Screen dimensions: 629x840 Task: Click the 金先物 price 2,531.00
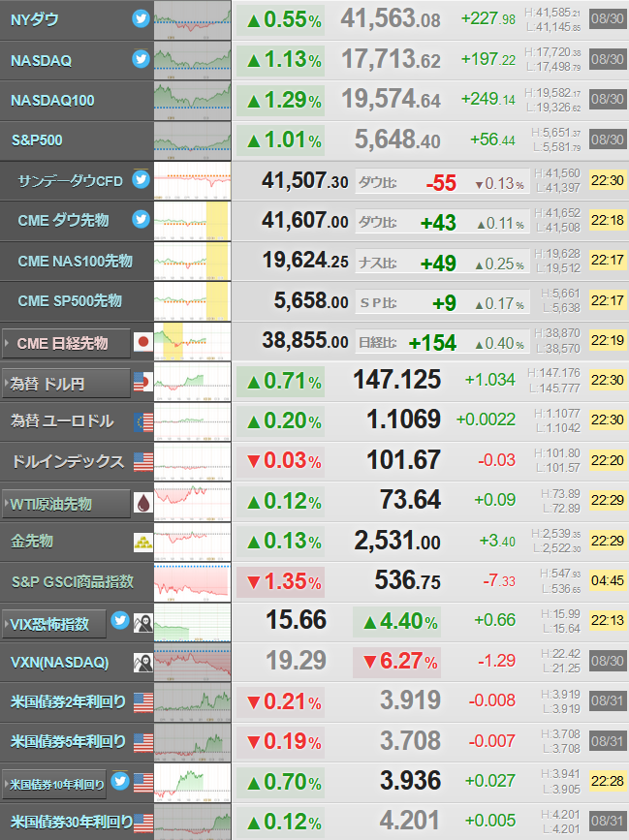tap(397, 540)
